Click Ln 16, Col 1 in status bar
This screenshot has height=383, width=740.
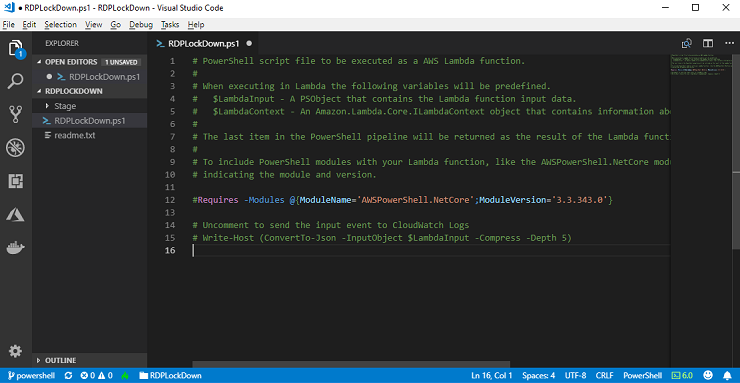(x=492, y=375)
